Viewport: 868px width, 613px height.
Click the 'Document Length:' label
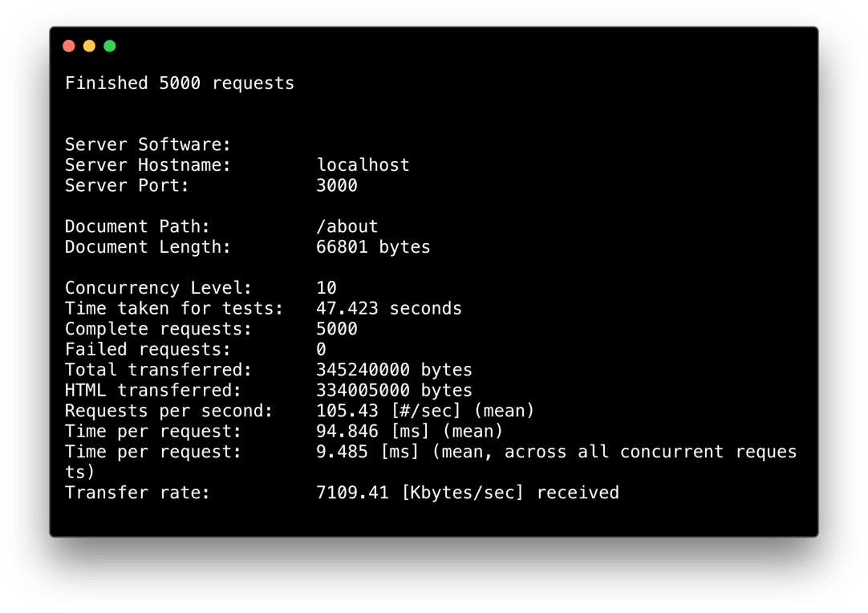click(x=148, y=247)
